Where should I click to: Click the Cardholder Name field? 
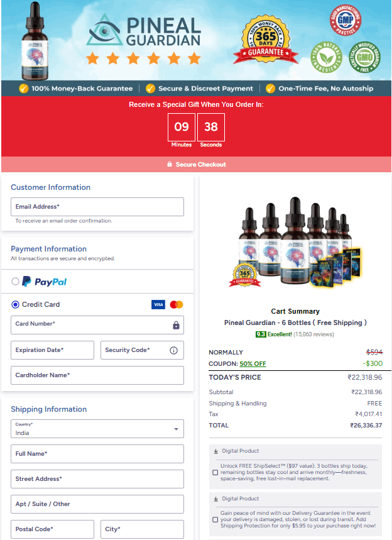coord(97,375)
